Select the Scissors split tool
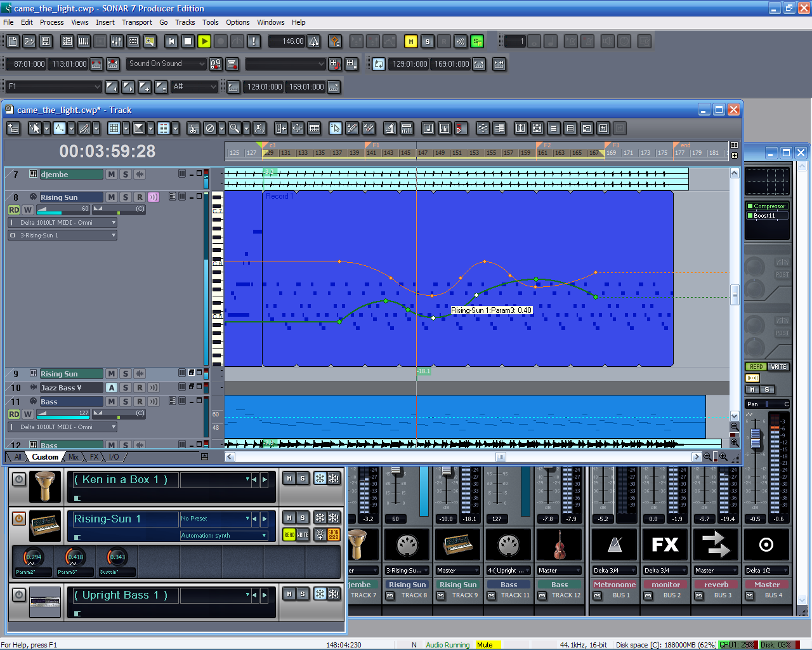This screenshot has height=650, width=812. click(193, 128)
